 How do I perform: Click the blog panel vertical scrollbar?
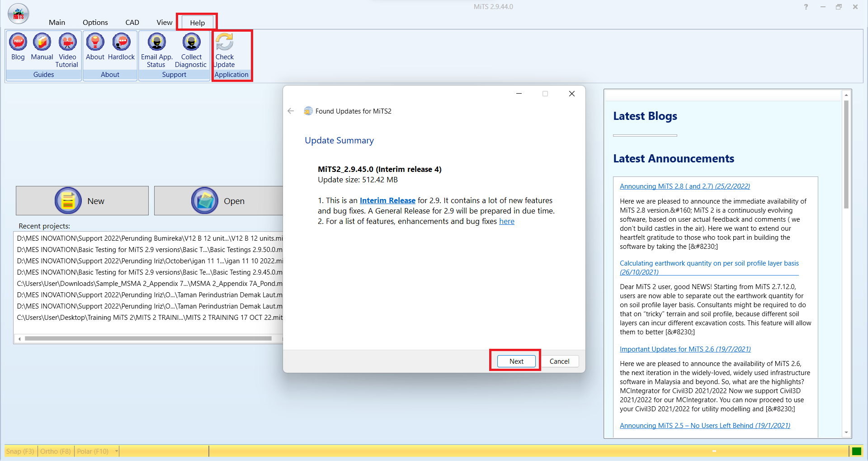[846, 154]
